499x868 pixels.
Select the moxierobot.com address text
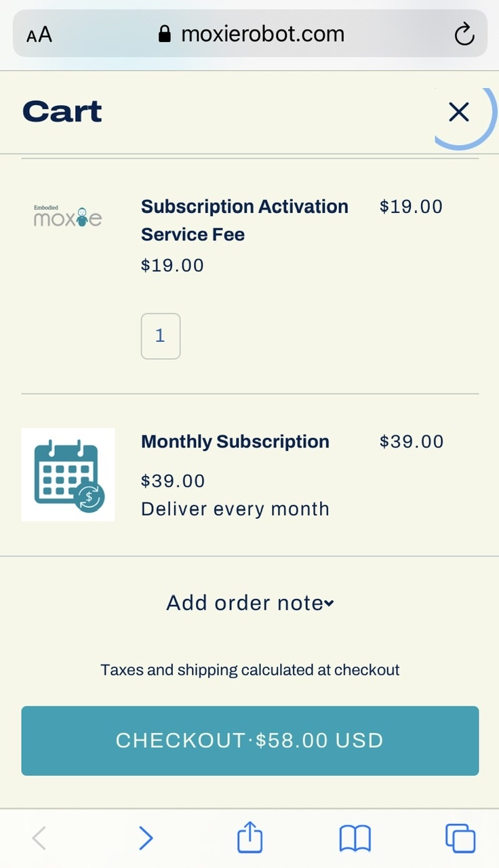pos(262,34)
